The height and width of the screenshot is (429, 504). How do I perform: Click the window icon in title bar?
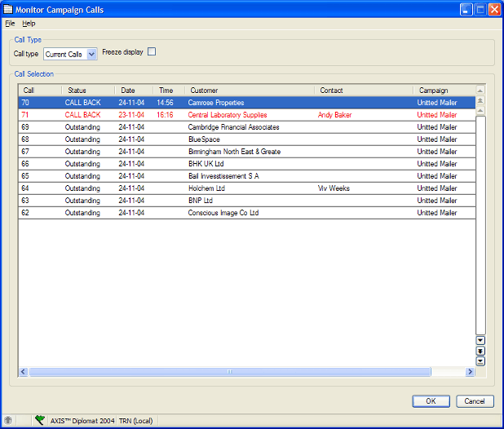[x=8, y=9]
